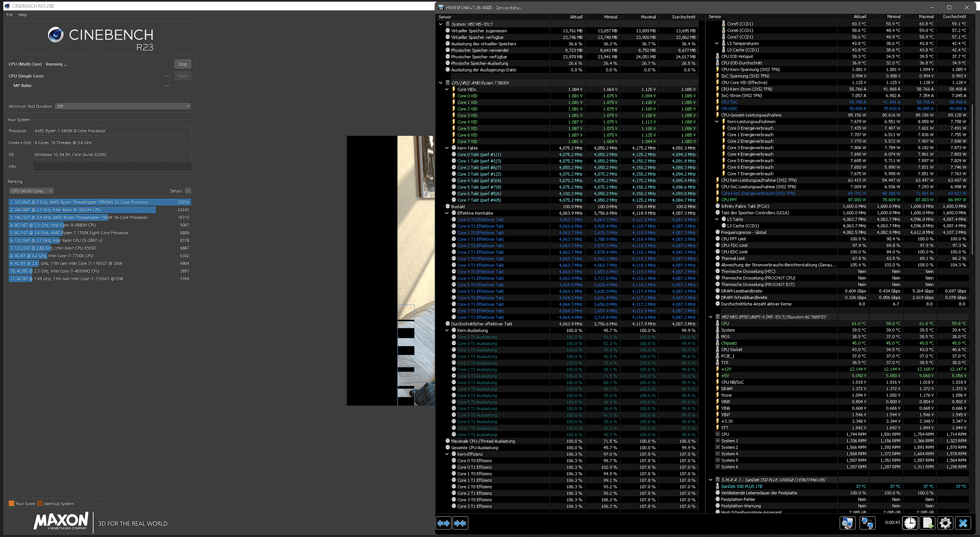Collapse the Kern-Auslastung tree node
The width and height of the screenshot is (980, 537).
tap(447, 330)
